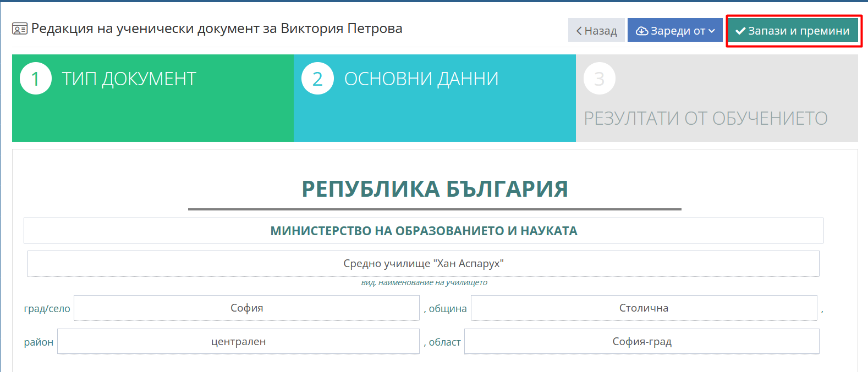Expand the Зареди от dropdown caret
The image size is (868, 372).
[x=712, y=31]
